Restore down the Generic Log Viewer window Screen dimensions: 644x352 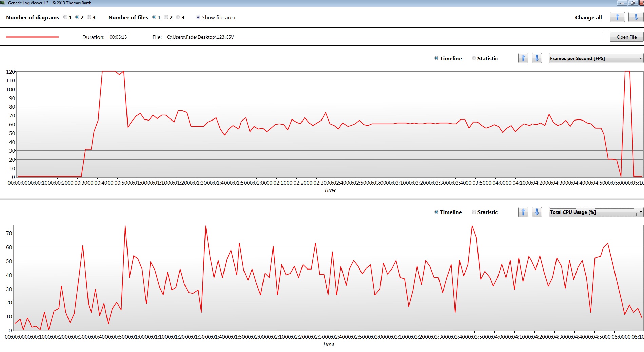[x=633, y=3]
